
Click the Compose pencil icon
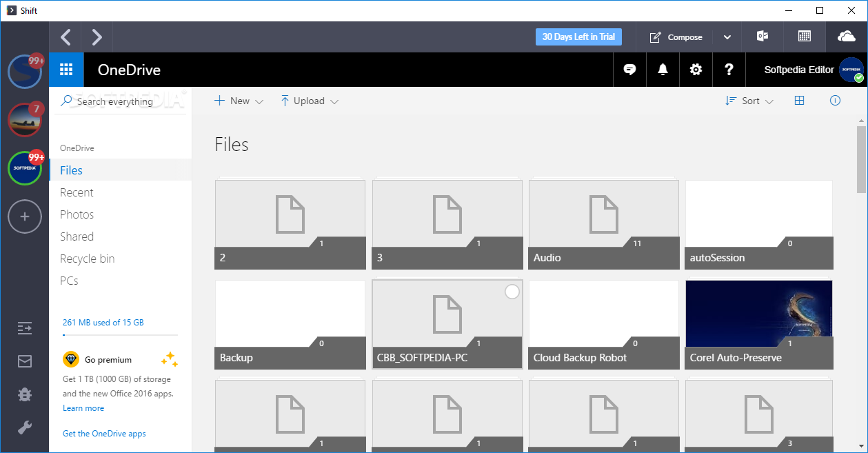tap(655, 37)
